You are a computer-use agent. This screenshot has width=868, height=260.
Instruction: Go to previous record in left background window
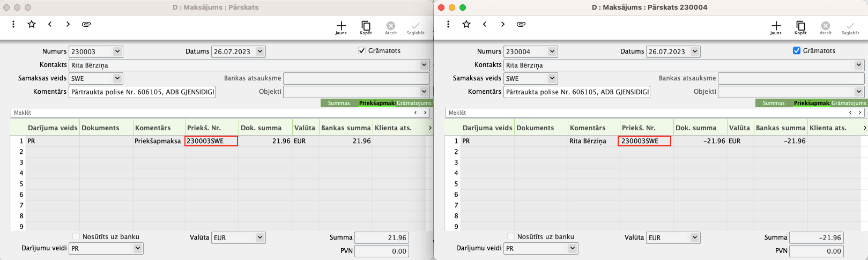[50, 24]
